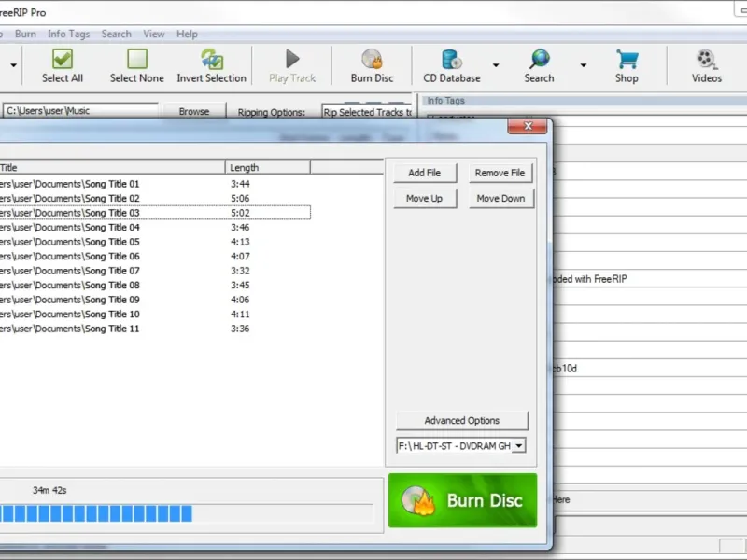This screenshot has width=747, height=560.
Task: Click the Invert Selection toolbar icon
Action: [x=212, y=60]
